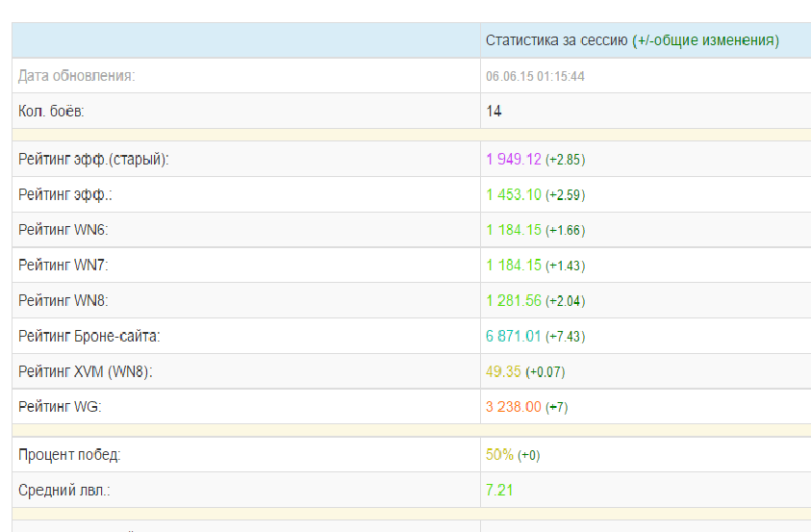Select the XVM (WN8) rating value 49.35

[503, 371]
